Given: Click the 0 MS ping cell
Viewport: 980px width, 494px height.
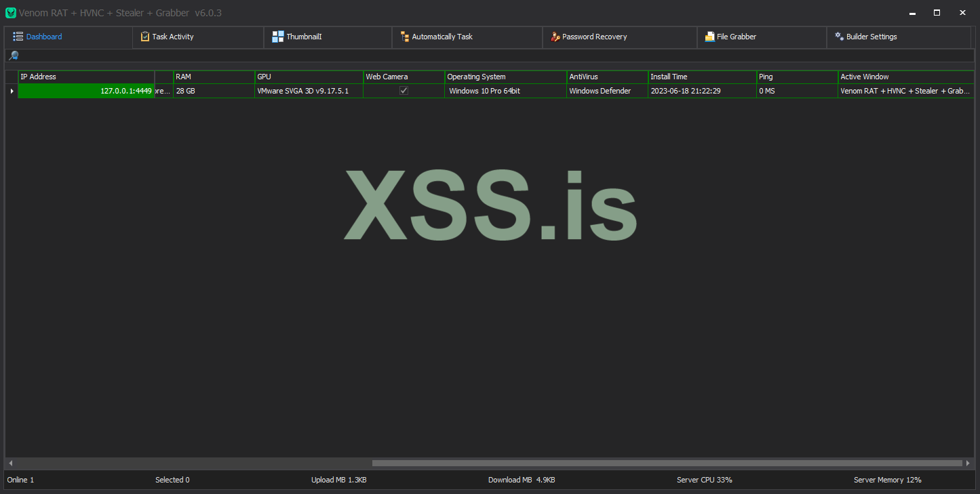Looking at the screenshot, I should tap(798, 91).
